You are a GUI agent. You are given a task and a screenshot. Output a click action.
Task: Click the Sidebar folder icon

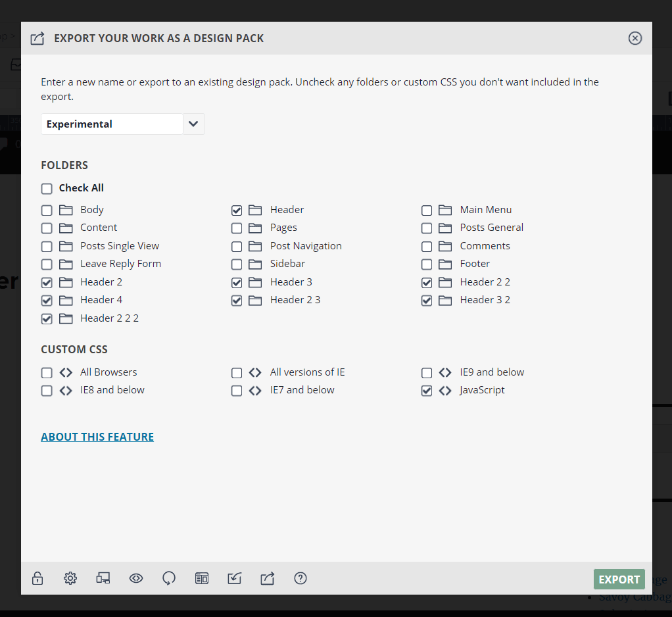pos(255,264)
